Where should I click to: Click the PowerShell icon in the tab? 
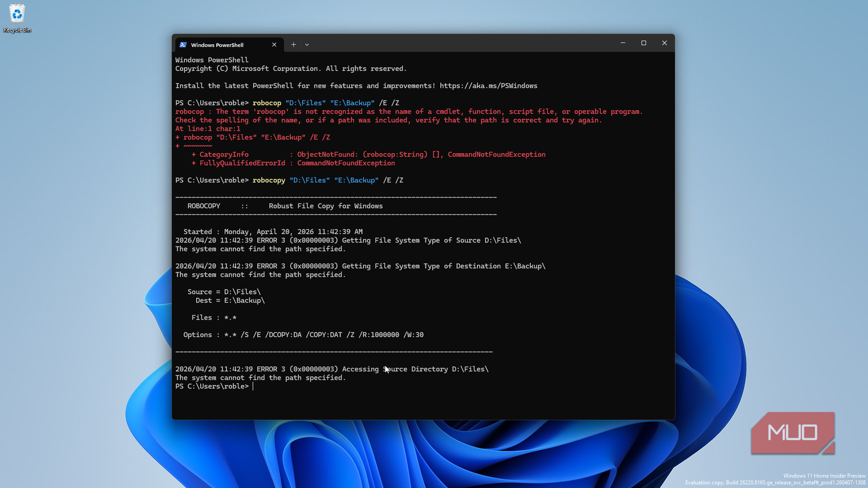(x=183, y=45)
